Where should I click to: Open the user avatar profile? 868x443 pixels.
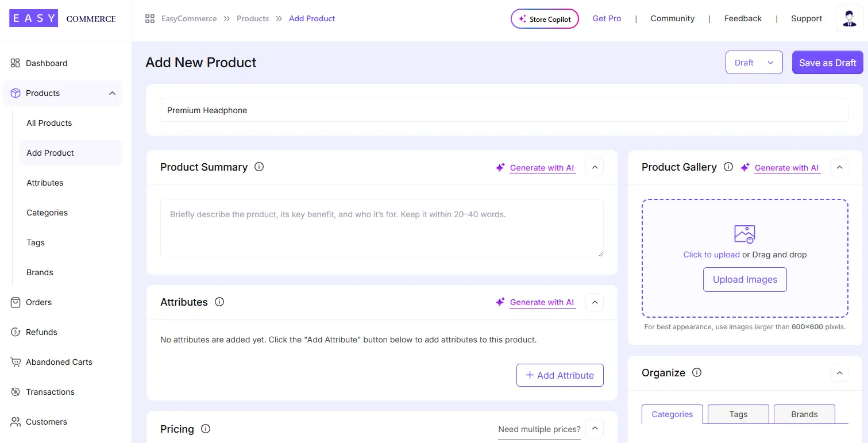tap(849, 18)
